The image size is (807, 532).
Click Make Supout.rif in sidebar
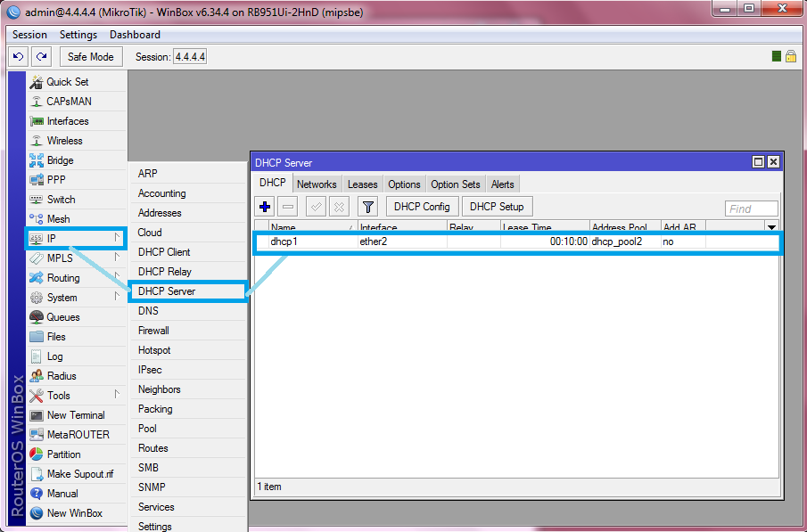76,474
